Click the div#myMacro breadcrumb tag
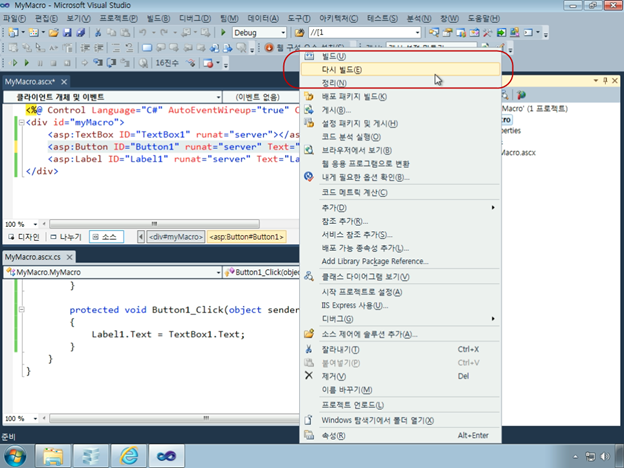The width and height of the screenshot is (624, 468). coord(176,237)
